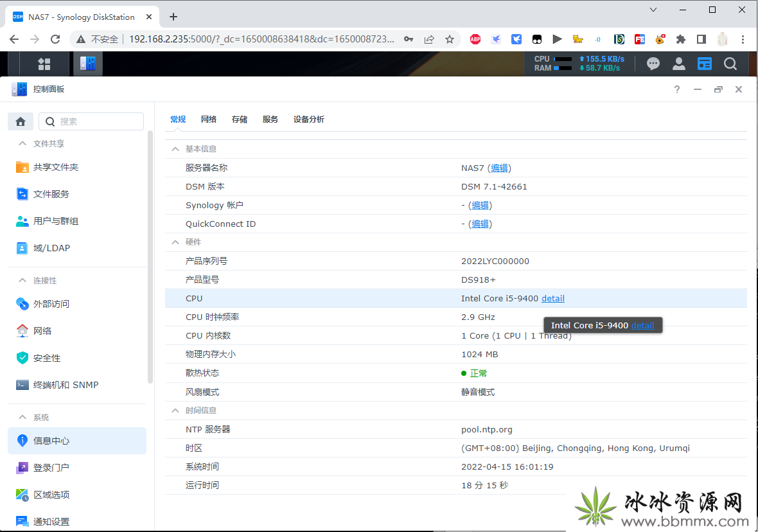Collapse the Basic Info (基本信息) section
Viewport: 758px width, 532px height.
coord(175,149)
